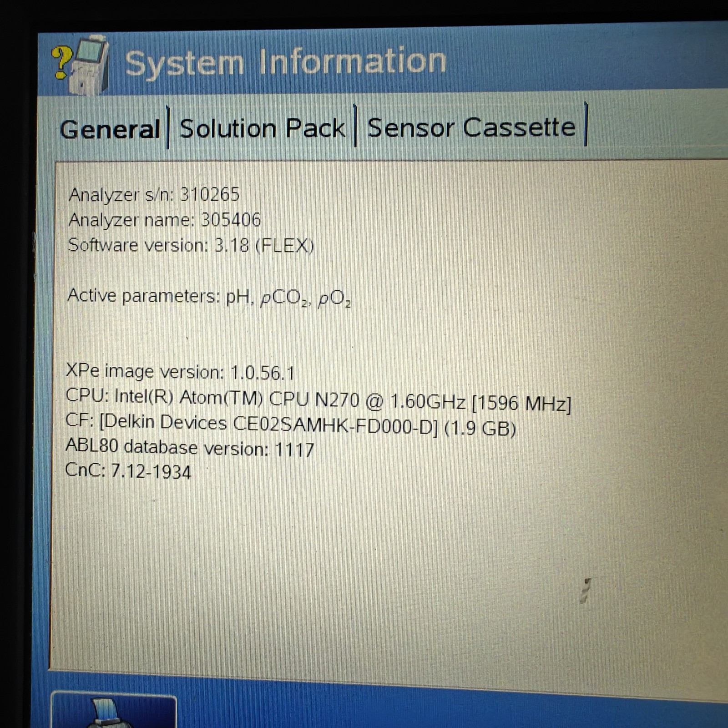Switch to the Sensor Cassette tab

(x=471, y=127)
